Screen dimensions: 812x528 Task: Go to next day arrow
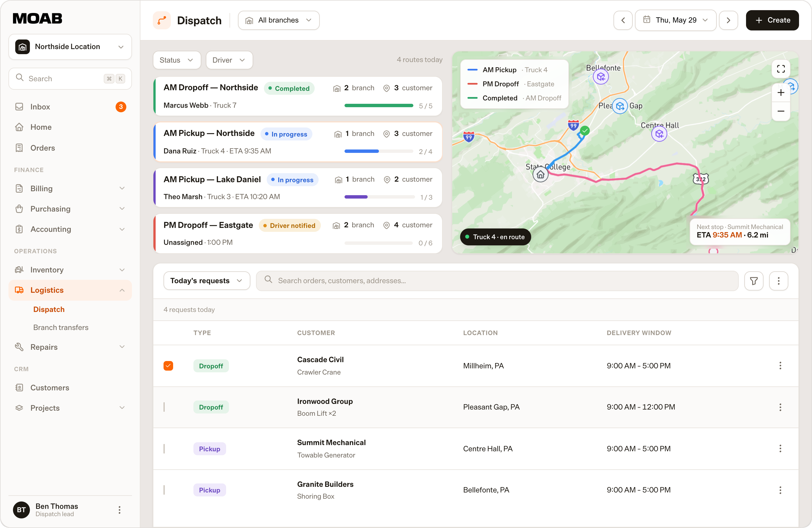pos(729,20)
